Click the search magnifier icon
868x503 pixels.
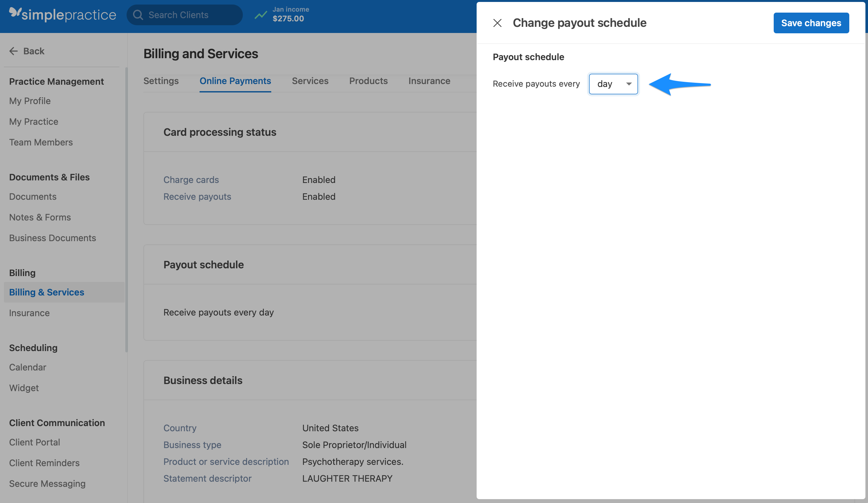coord(139,15)
